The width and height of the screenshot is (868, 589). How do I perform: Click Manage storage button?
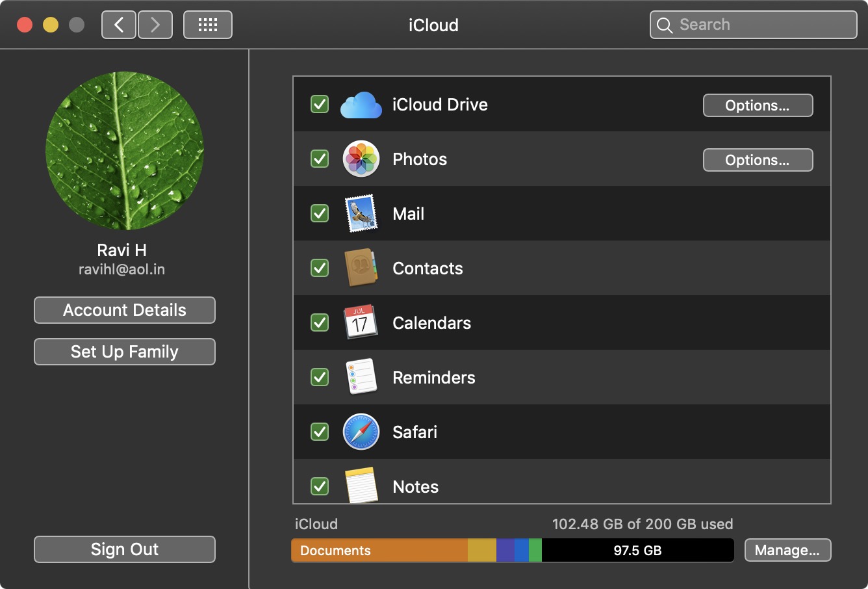[x=787, y=550]
